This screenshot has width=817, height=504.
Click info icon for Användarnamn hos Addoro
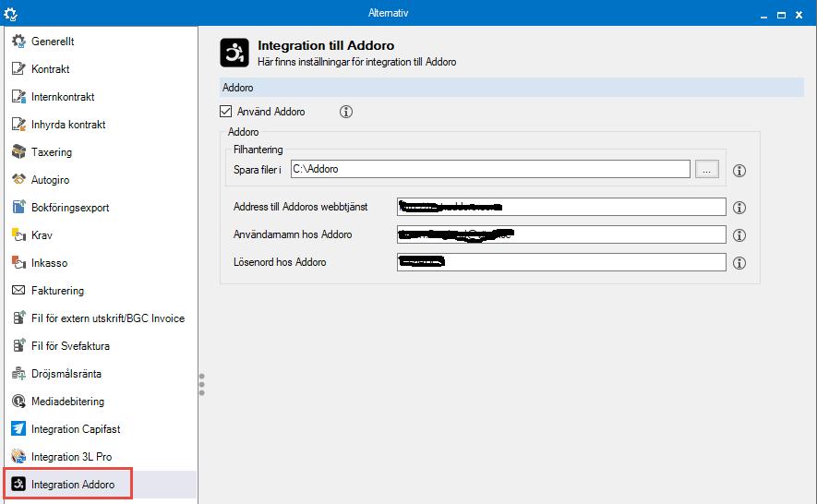click(739, 235)
